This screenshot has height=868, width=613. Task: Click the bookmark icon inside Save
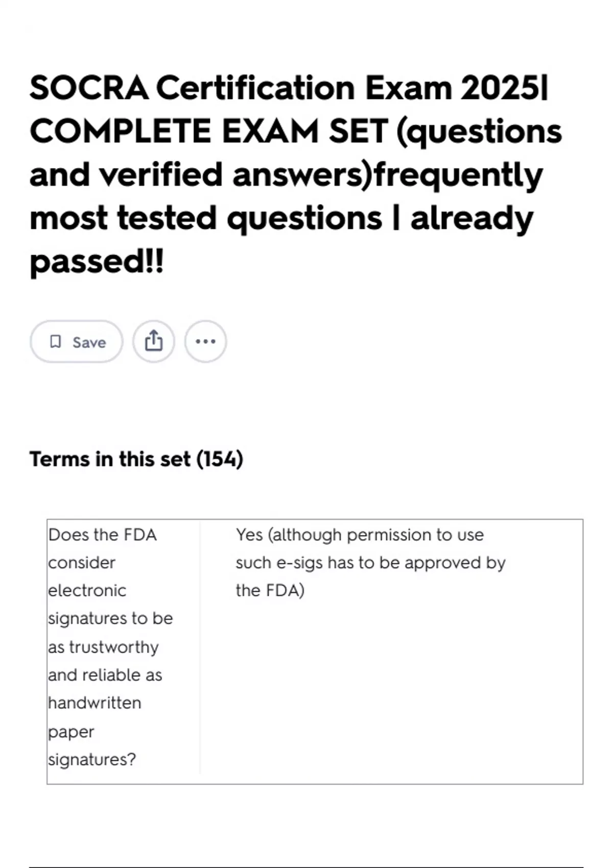tap(55, 342)
